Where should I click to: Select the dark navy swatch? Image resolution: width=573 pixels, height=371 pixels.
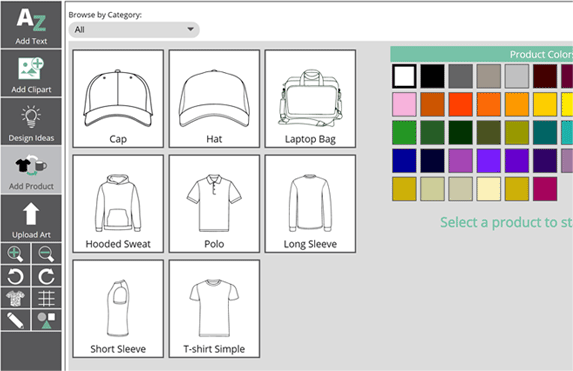(432, 160)
